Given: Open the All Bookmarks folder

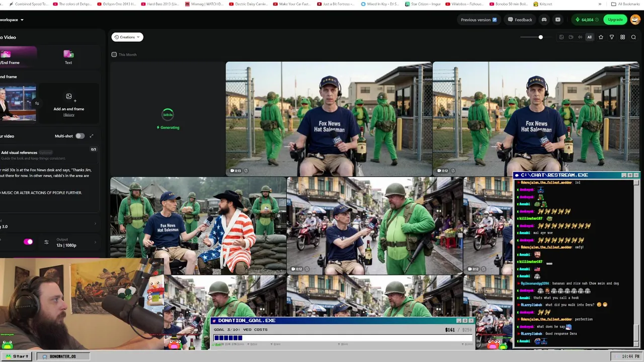Looking at the screenshot, I should pyautogui.click(x=625, y=4).
